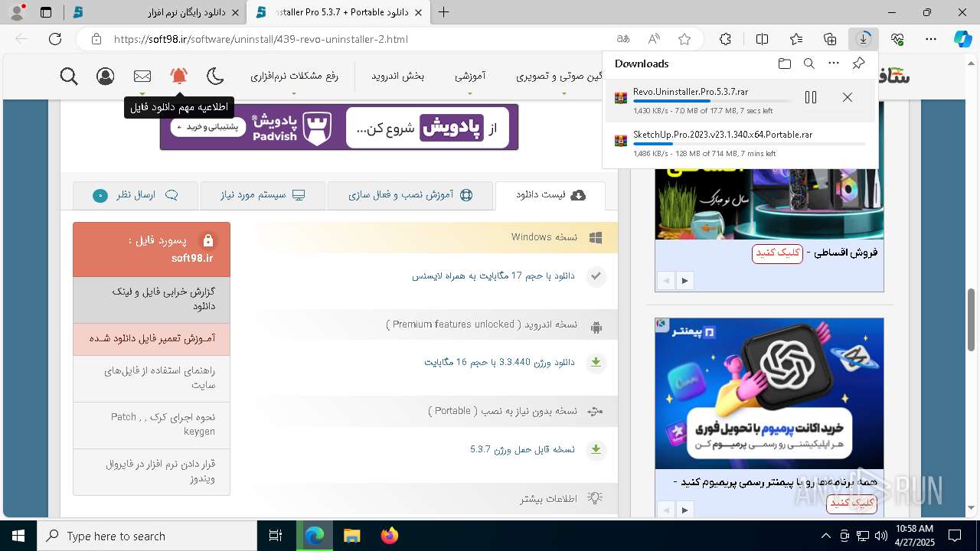980x551 pixels.
Task: Select سیستم مورد نیاز tab
Action: click(263, 195)
